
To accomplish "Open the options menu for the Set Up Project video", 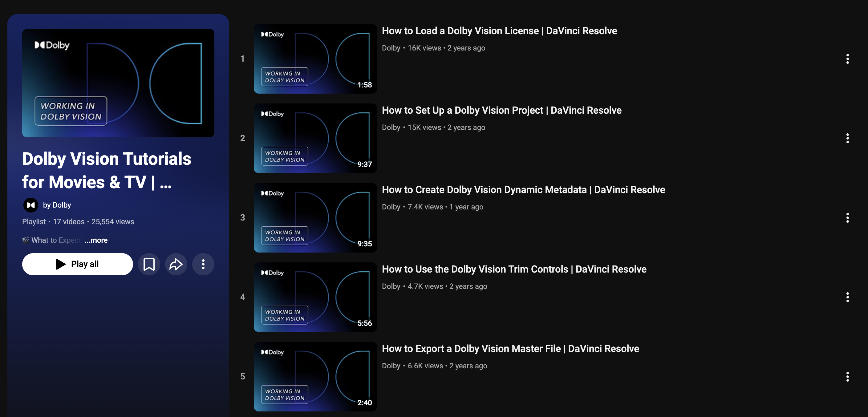I will [x=847, y=139].
